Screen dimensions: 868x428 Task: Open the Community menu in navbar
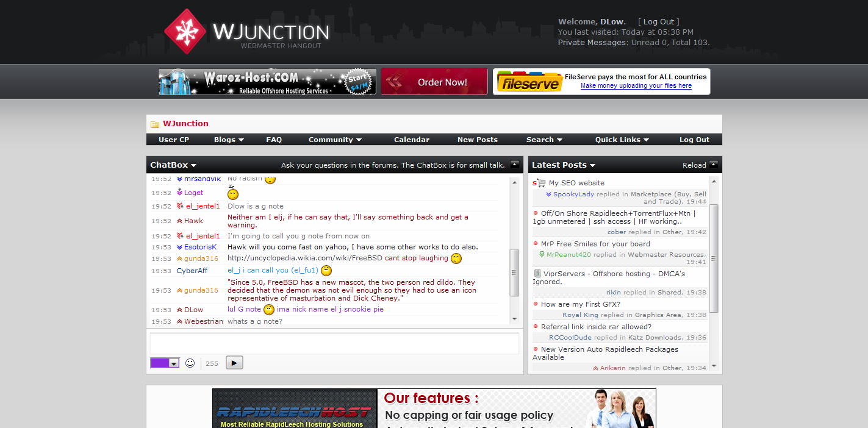pyautogui.click(x=335, y=140)
